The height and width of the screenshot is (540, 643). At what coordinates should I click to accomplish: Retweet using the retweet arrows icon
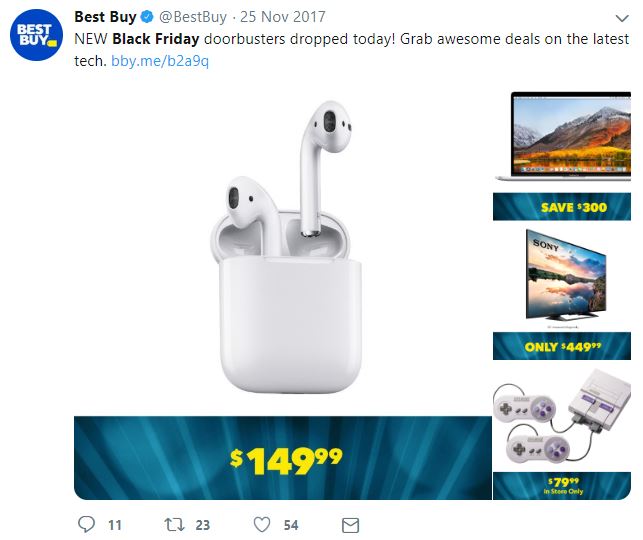pos(174,524)
